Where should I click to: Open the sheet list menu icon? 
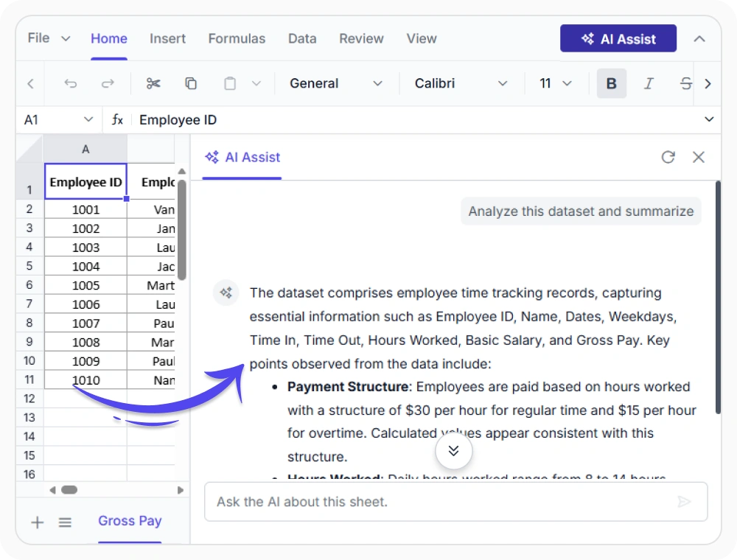tap(65, 522)
